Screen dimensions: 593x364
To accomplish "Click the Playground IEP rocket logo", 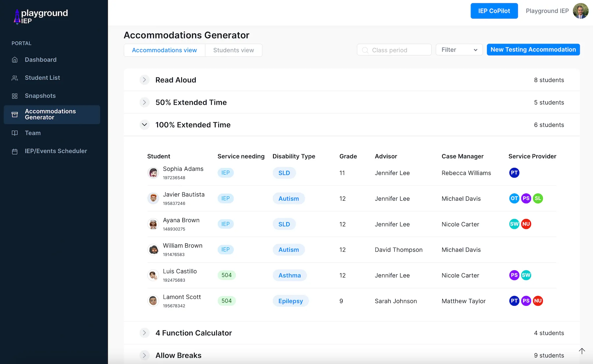I will coord(17,16).
